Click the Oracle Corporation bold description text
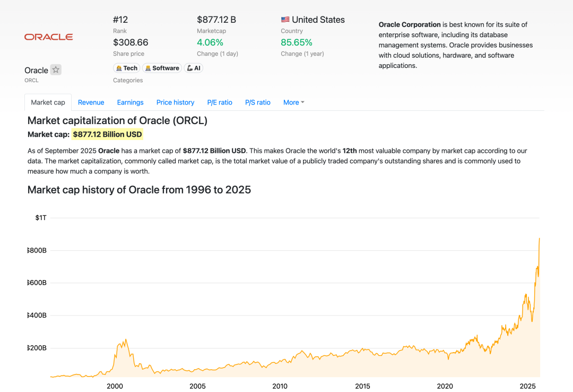The image size is (573, 392). pyautogui.click(x=410, y=24)
